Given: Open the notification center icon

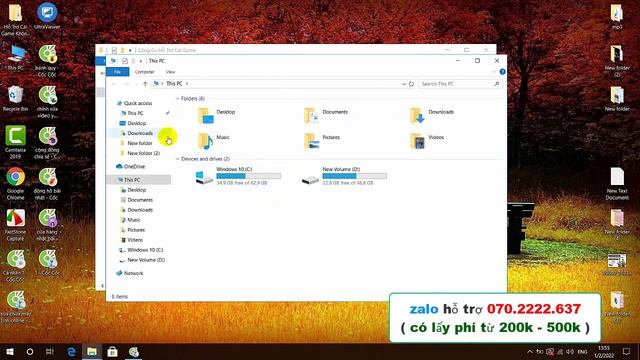Looking at the screenshot, I should click(x=626, y=351).
